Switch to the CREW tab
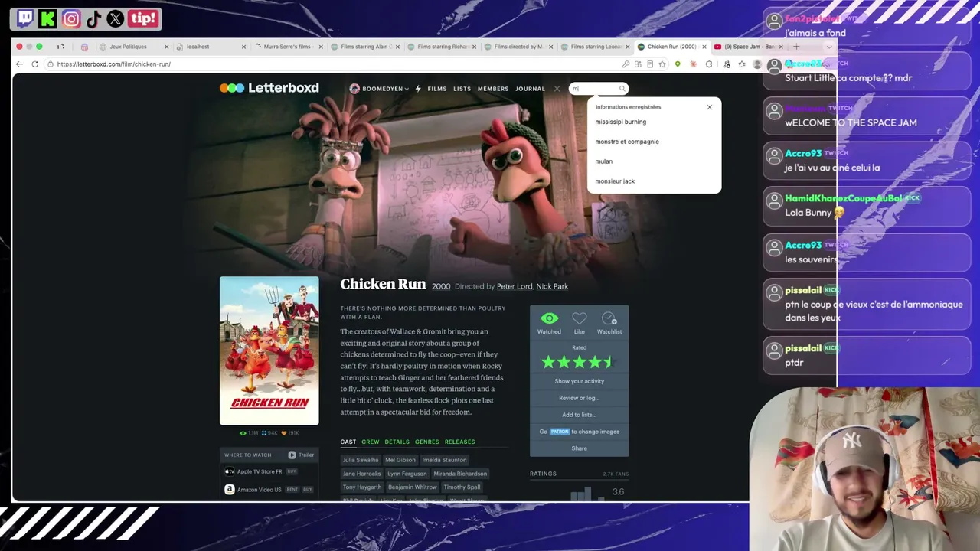Viewport: 980px width, 551px height. (371, 442)
